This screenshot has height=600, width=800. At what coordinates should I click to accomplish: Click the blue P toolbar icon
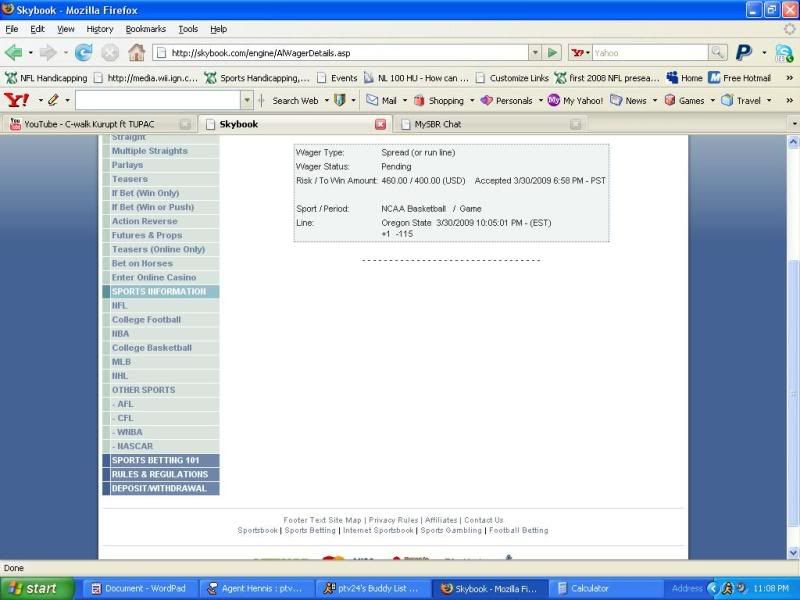coord(744,52)
